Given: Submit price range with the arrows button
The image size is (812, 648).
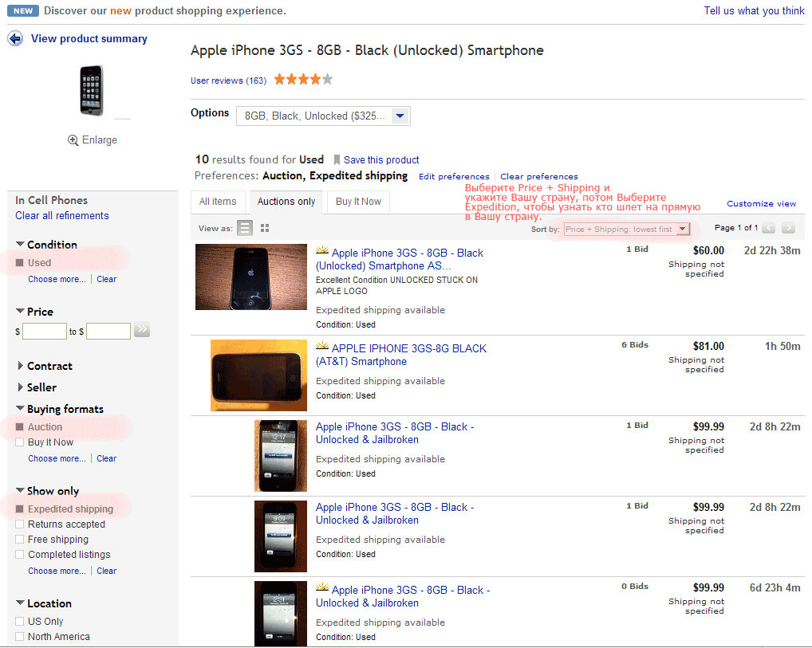Looking at the screenshot, I should point(142,329).
